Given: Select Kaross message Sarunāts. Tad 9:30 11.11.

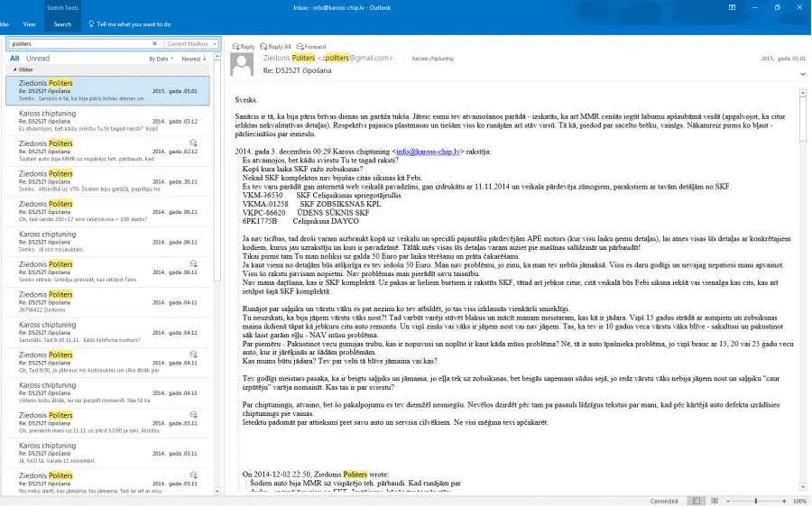Looking at the screenshot, I should coord(107,332).
